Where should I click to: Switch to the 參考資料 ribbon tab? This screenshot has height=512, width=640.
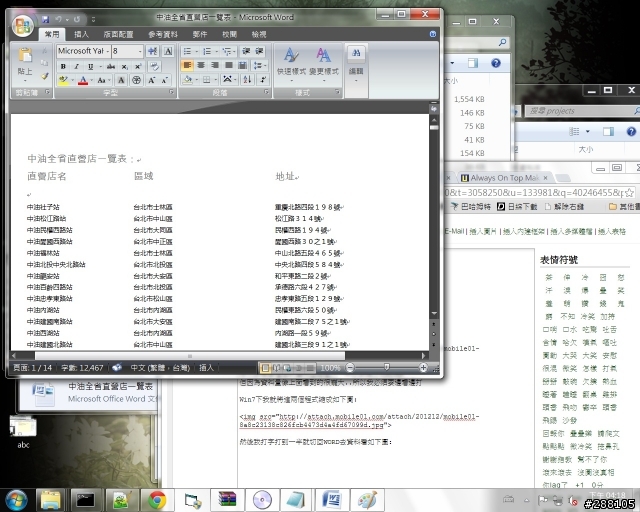click(163, 35)
